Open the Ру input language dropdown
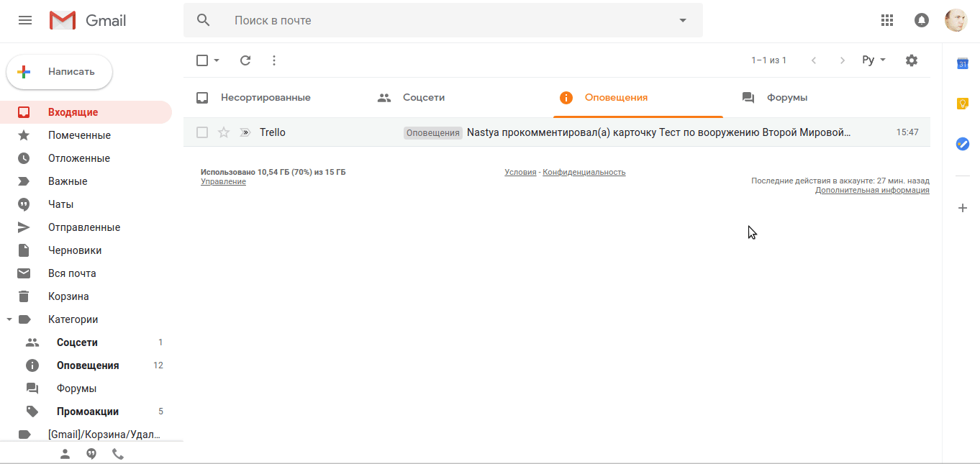The image size is (980, 464). click(873, 60)
